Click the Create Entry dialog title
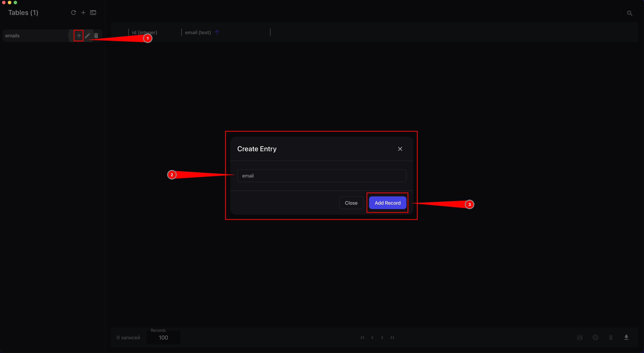 tap(257, 149)
